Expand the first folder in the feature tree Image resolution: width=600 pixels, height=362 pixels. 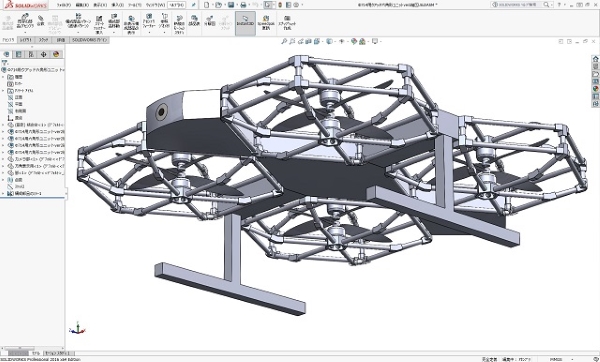[3, 77]
